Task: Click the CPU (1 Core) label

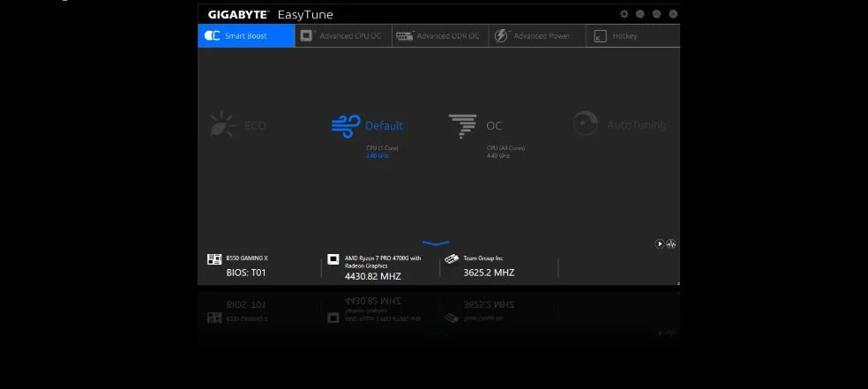Action: click(382, 148)
